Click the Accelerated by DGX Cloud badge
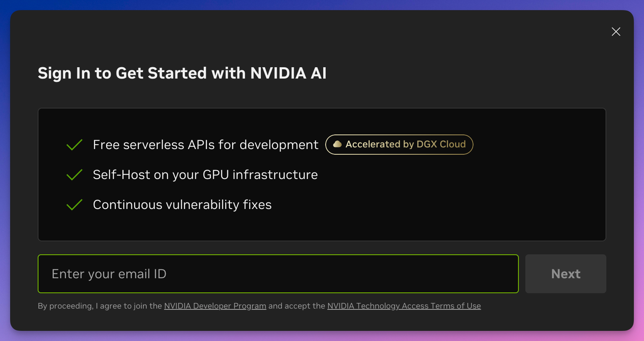644x341 pixels. [x=399, y=145]
